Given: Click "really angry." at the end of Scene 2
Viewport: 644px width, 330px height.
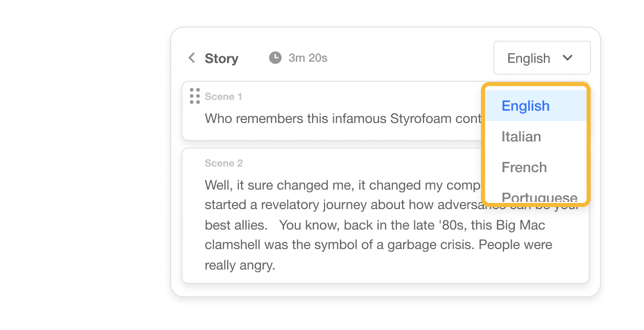Looking at the screenshot, I should point(240,265).
